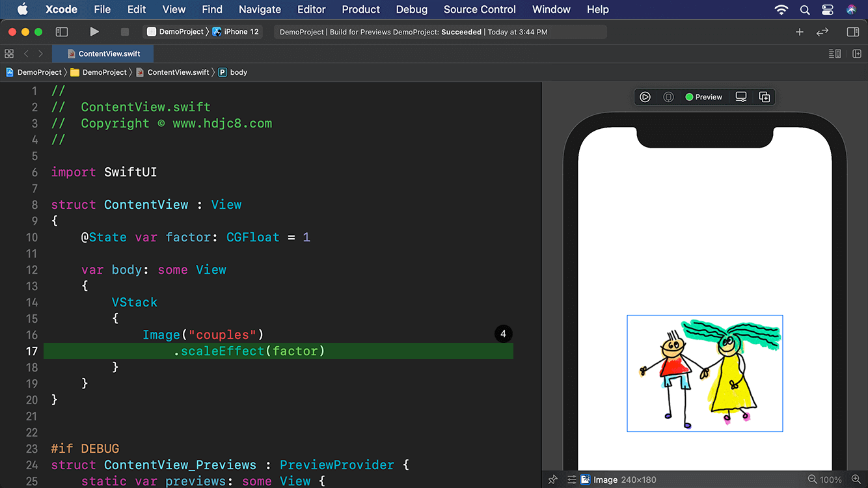The image size is (868, 488).
Task: Click the build status activity bar
Action: click(441, 31)
